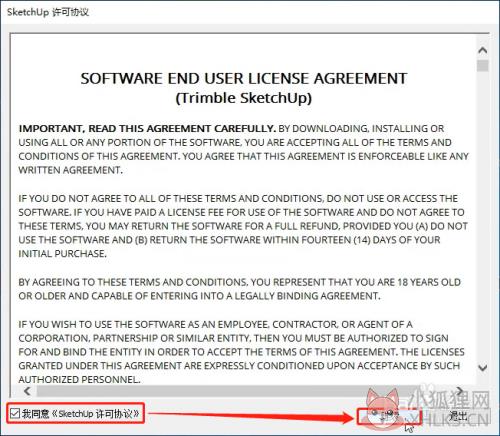The width and height of the screenshot is (500, 436).
Task: Click the 退出 button
Action: (x=458, y=416)
